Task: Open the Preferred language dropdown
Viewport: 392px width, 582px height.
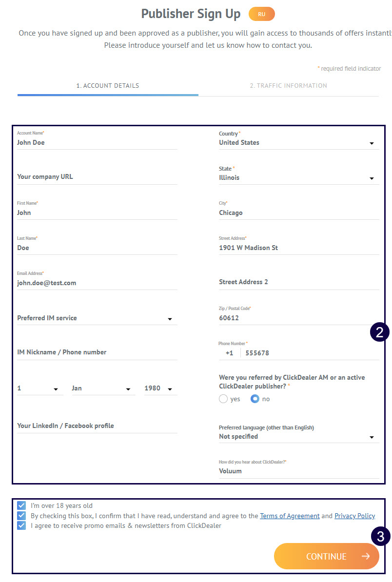Action: click(x=298, y=437)
